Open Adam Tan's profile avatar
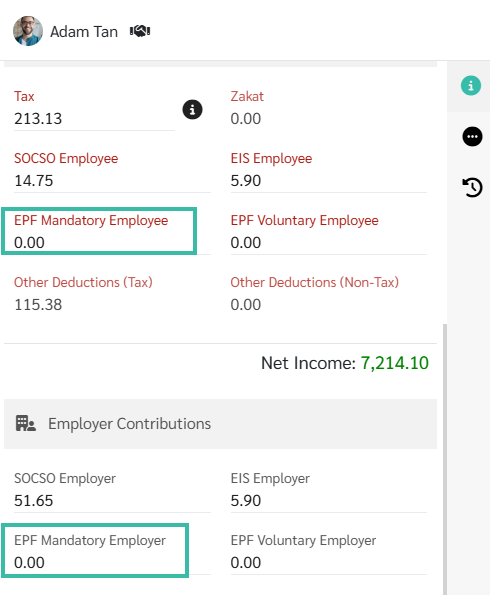490x595 pixels. [x=28, y=31]
